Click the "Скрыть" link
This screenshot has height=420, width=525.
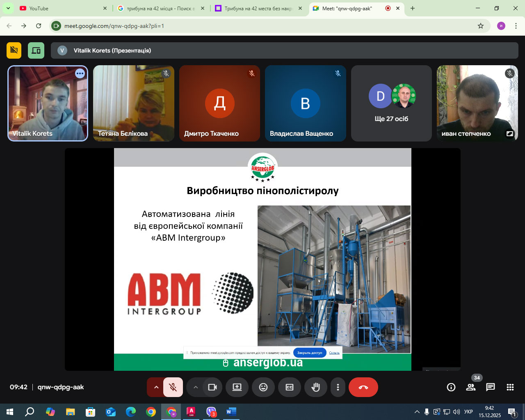coord(334,353)
